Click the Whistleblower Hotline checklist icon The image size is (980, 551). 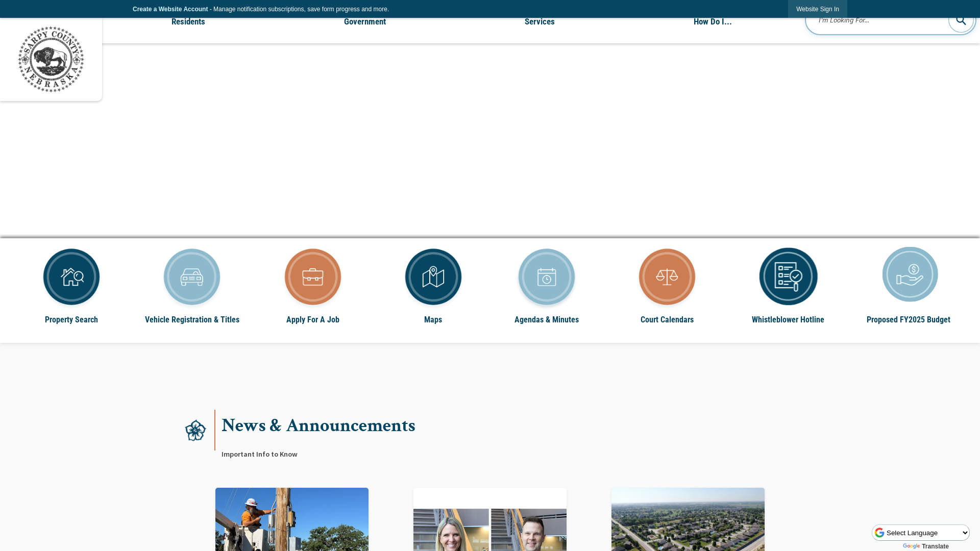pos(788,277)
